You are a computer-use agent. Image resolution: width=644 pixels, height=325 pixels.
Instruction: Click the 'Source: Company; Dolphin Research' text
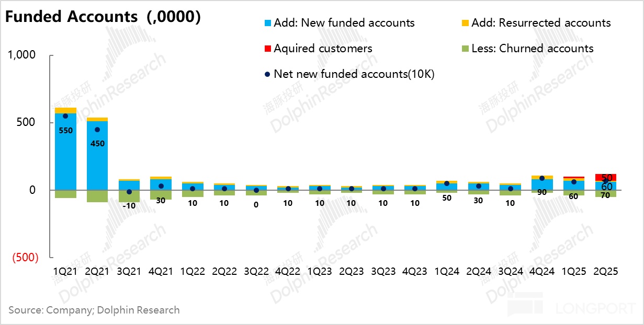[94, 310]
